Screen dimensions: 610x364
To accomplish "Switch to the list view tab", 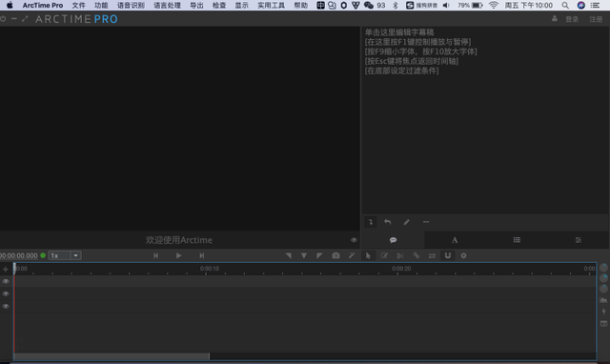I will click(x=517, y=240).
